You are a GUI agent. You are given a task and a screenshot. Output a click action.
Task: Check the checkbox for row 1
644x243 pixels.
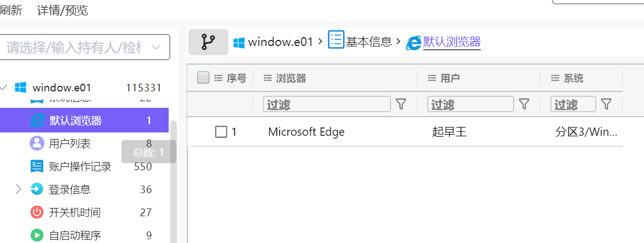[221, 132]
